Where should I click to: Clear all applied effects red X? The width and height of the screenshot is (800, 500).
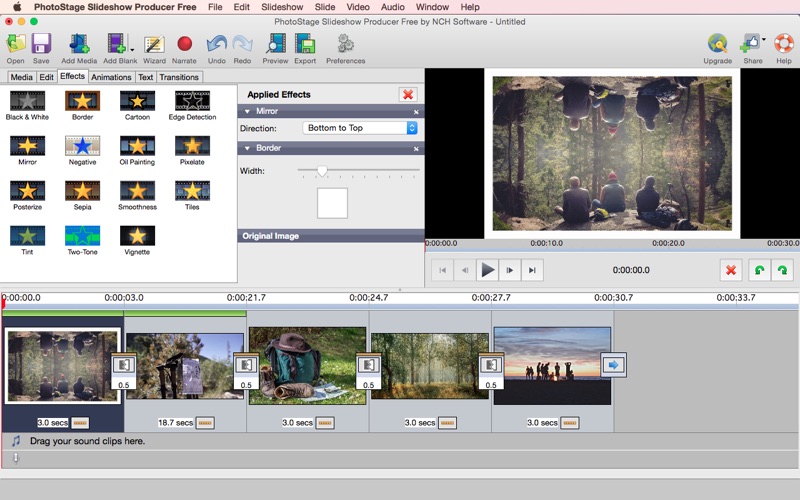pos(408,94)
